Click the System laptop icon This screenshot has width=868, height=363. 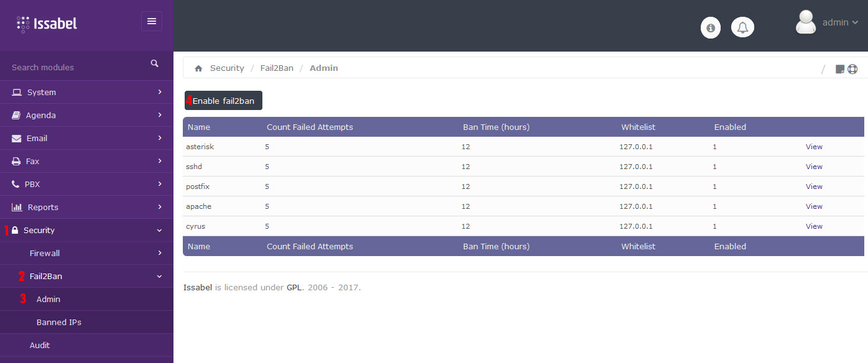pos(17,92)
